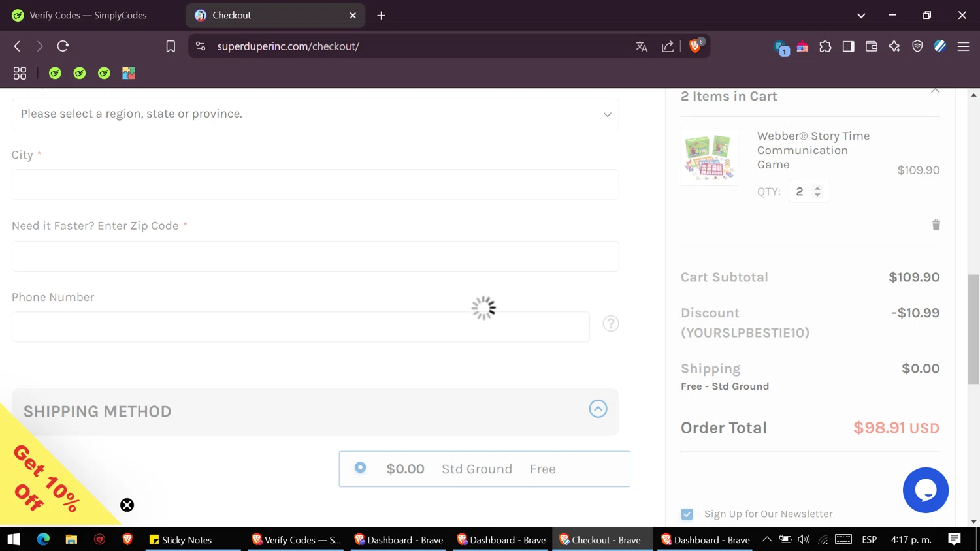Open Leo AI sparkle icon
This screenshot has height=551, width=980.
point(894,46)
